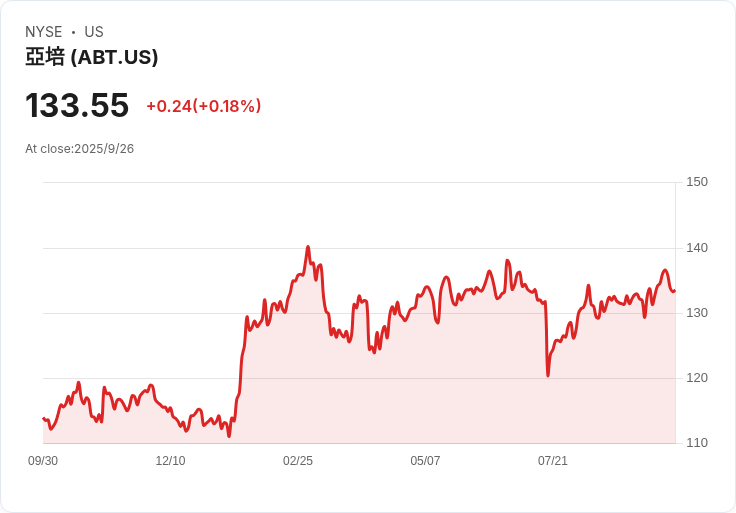Click the chart line's last point at right edge

[675, 291]
